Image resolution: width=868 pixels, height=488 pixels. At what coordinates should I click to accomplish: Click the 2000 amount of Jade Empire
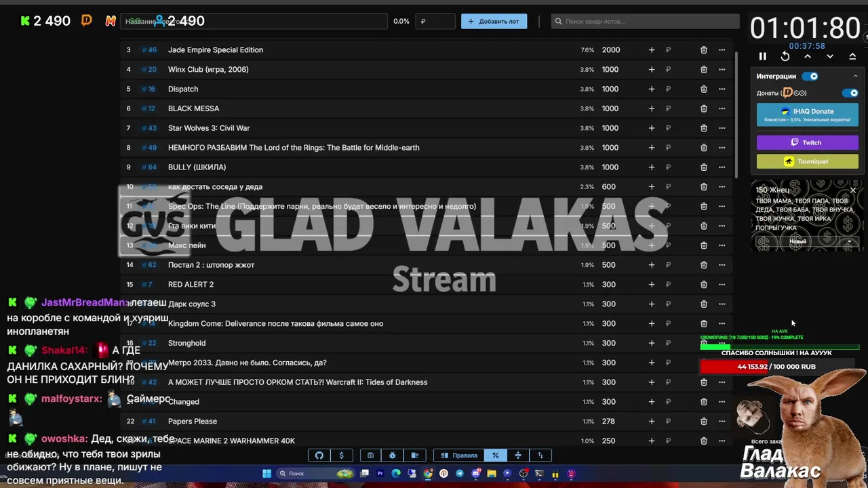tap(610, 50)
